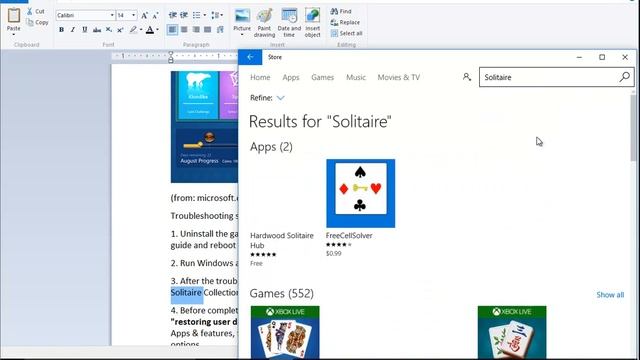Click the highlighted word Solitaire in the document
Screen dimensions: 640x360
tap(187, 293)
